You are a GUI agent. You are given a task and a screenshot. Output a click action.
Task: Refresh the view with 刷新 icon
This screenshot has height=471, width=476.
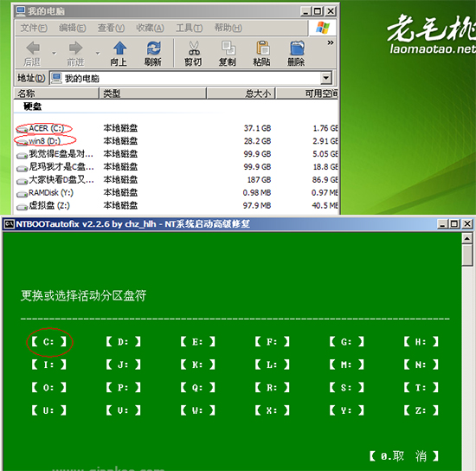click(x=153, y=48)
